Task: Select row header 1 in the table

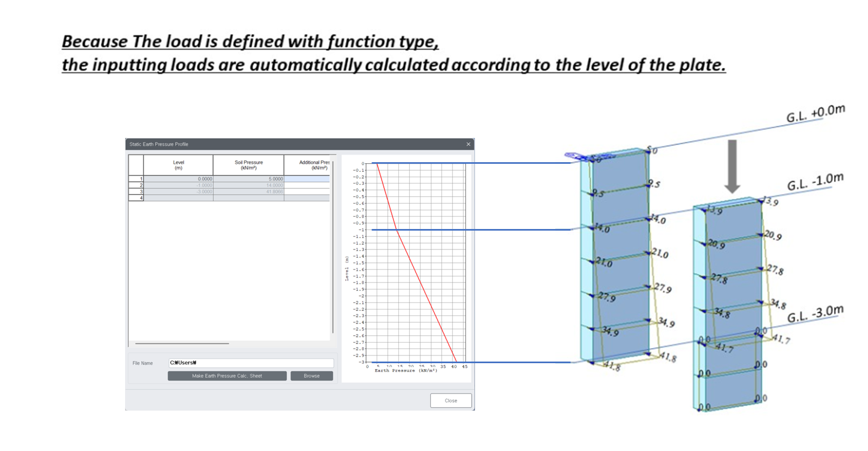Action: coord(136,179)
